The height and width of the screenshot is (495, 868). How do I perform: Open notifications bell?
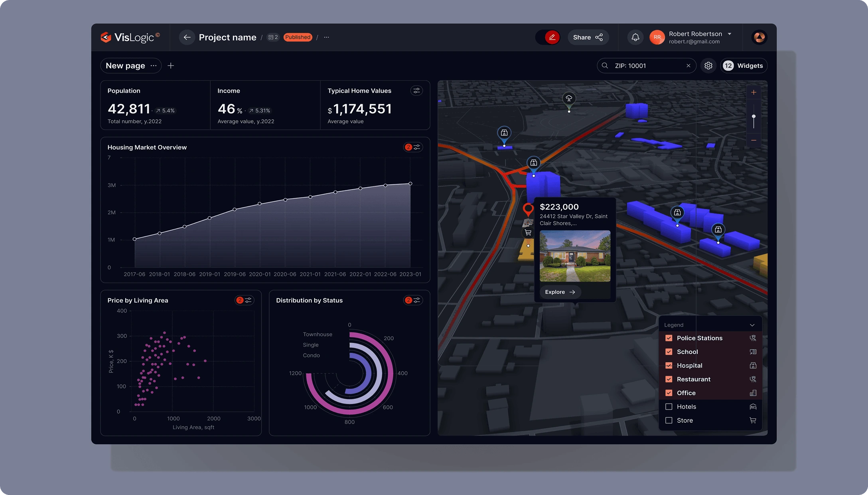click(635, 37)
